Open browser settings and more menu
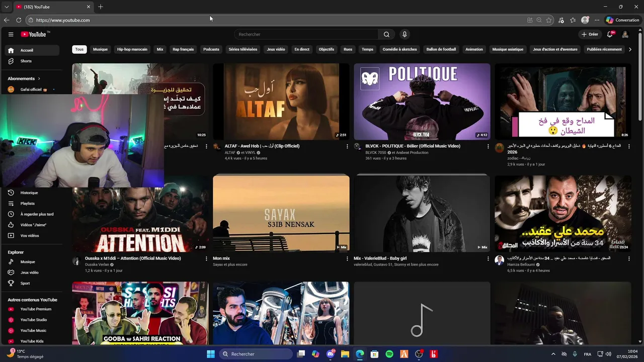Screen dimensions: 644x362 click(x=597, y=20)
